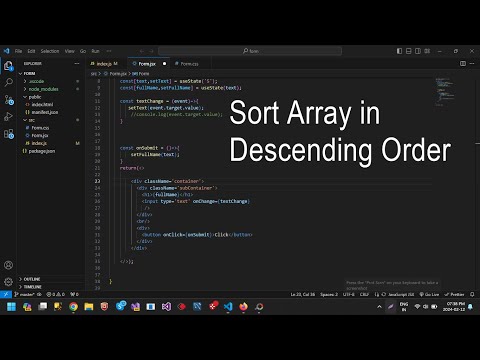The height and width of the screenshot is (360, 480).
Task: Click the Ln 23, Col 36 indicator
Action: 303,294
